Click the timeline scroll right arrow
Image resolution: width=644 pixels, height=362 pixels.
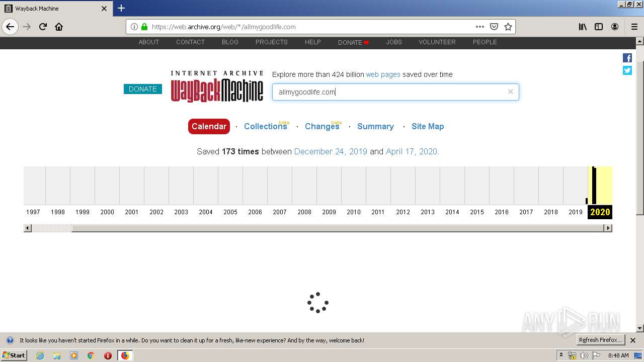click(x=608, y=228)
